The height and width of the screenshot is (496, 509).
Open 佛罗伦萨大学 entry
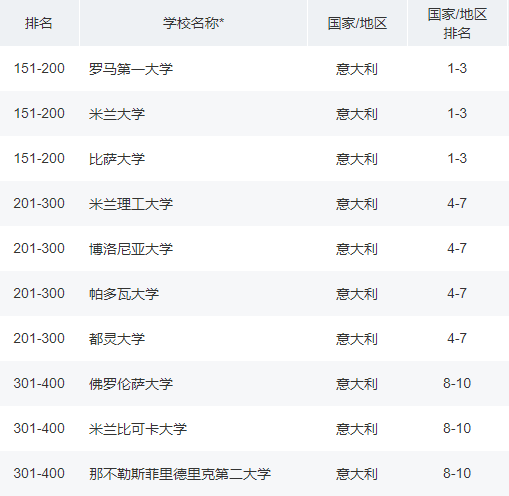(x=131, y=384)
